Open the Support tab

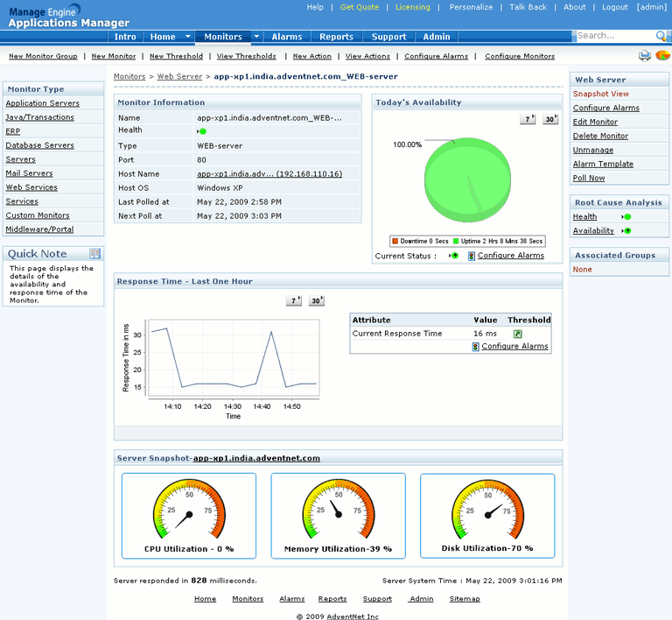tap(388, 37)
